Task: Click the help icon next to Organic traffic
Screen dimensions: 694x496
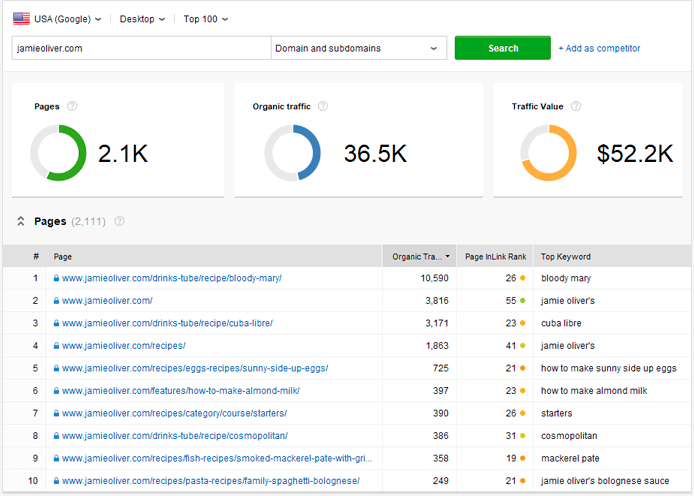Action: (x=323, y=106)
